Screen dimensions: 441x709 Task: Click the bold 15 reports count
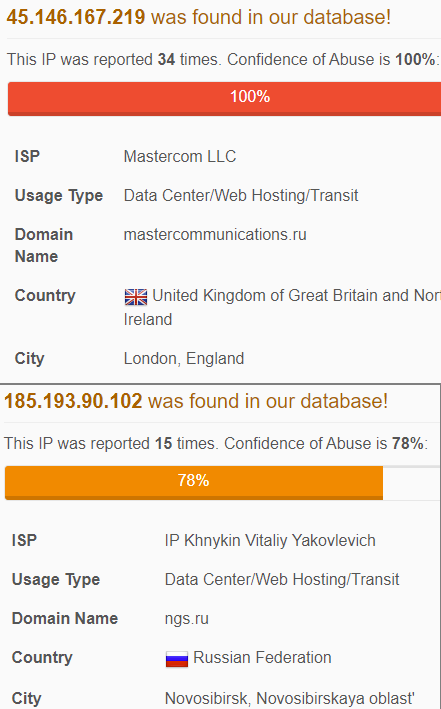164,444
